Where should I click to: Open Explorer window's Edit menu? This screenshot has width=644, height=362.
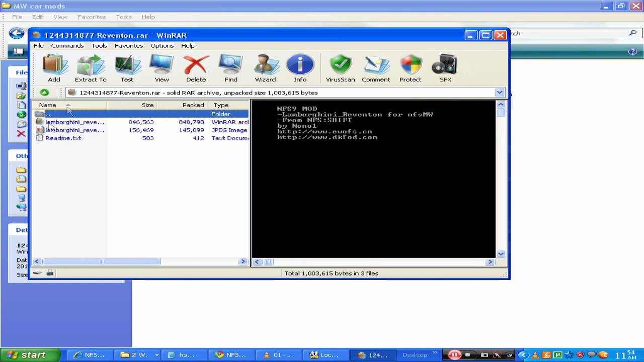pyautogui.click(x=38, y=17)
